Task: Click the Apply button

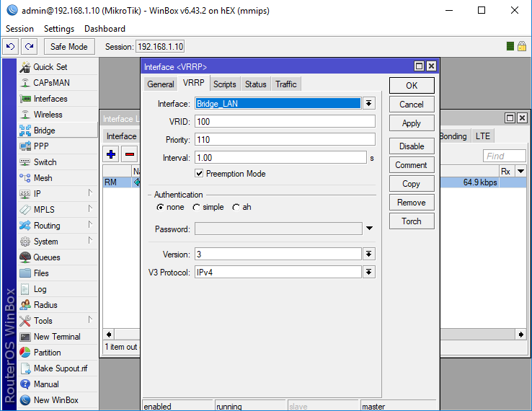Action: point(412,123)
